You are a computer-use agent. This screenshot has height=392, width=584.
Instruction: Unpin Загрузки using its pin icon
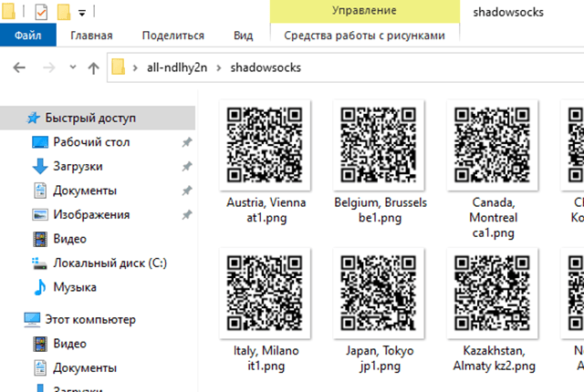click(x=187, y=167)
